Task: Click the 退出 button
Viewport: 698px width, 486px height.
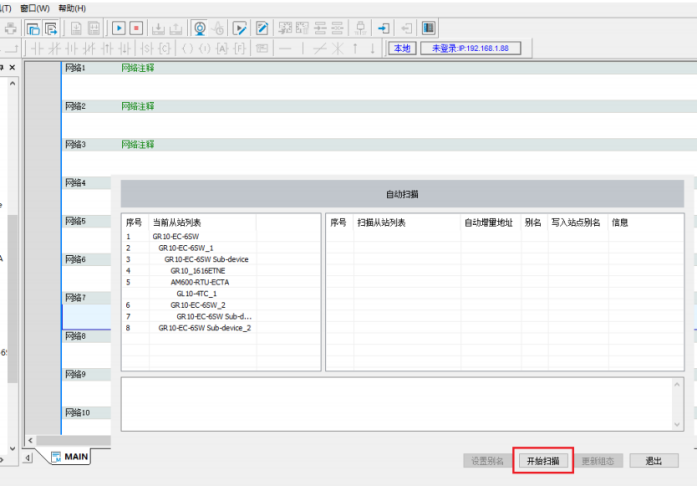Action: [x=654, y=461]
